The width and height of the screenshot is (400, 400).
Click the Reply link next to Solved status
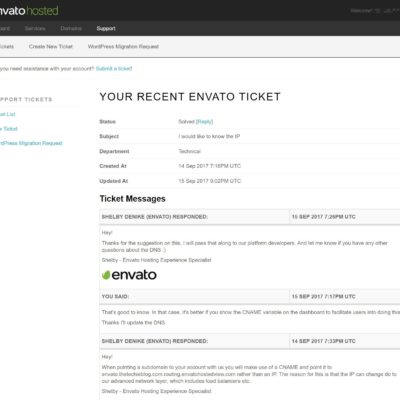coord(204,122)
